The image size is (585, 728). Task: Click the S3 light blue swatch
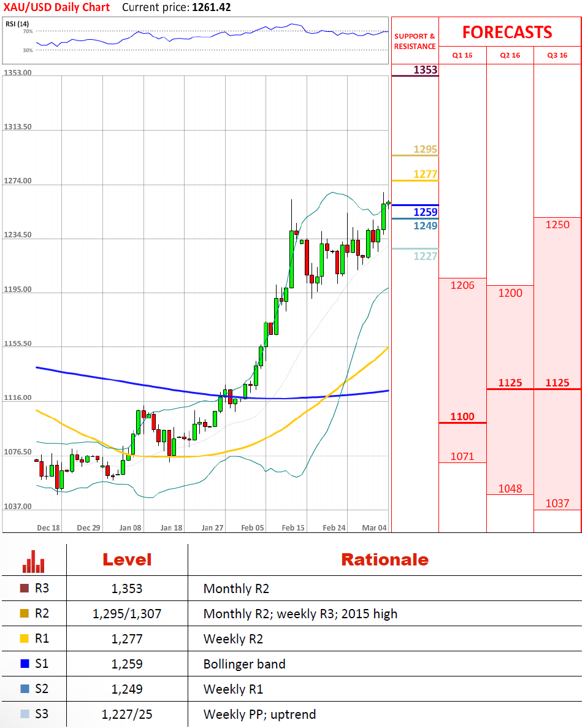(x=25, y=714)
